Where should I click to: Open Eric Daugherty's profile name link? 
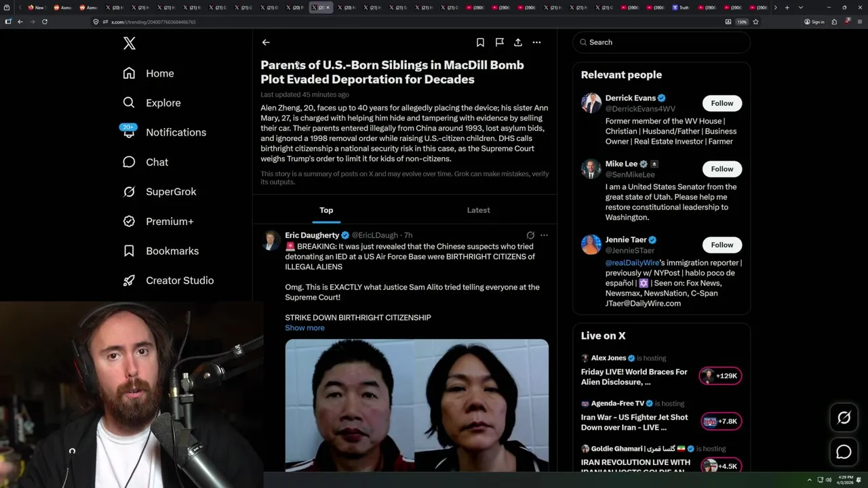pos(312,235)
